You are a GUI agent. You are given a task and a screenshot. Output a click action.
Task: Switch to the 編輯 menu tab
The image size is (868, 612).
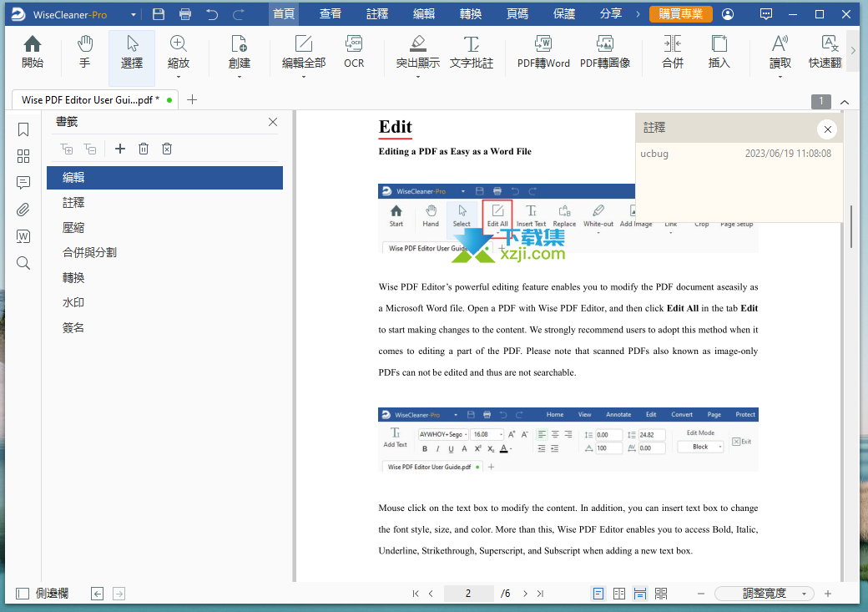(x=424, y=14)
